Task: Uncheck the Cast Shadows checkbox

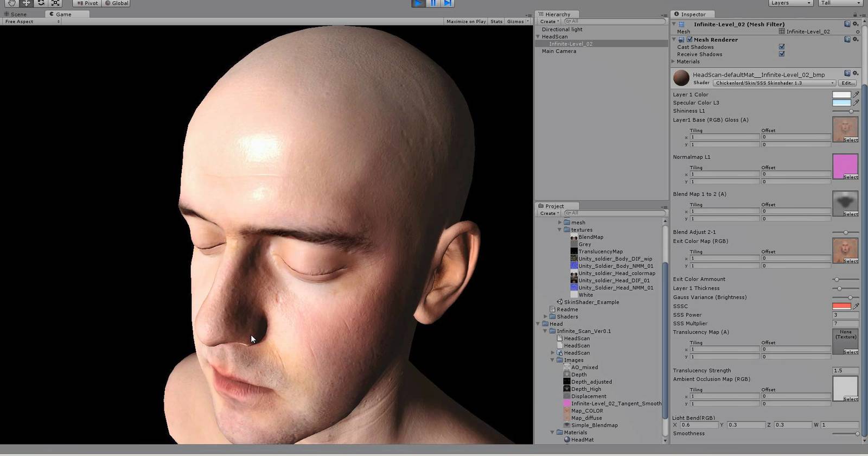Action: tap(782, 47)
